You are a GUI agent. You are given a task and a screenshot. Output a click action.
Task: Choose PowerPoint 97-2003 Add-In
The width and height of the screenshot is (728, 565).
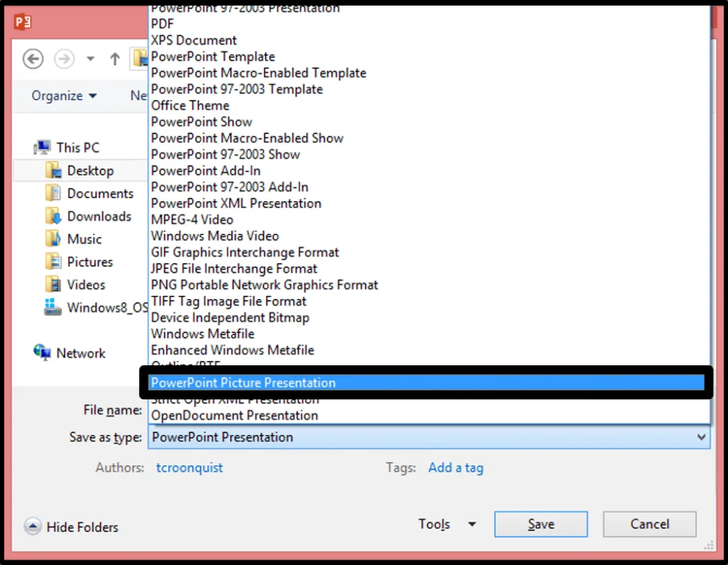pos(429,187)
